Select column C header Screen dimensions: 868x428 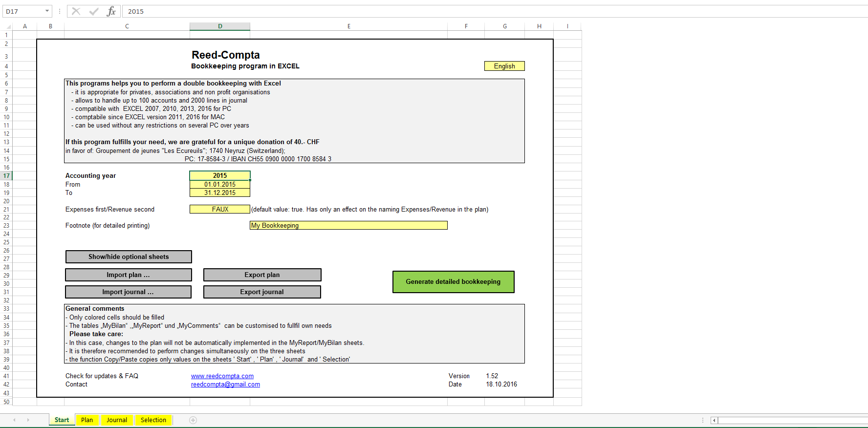127,26
